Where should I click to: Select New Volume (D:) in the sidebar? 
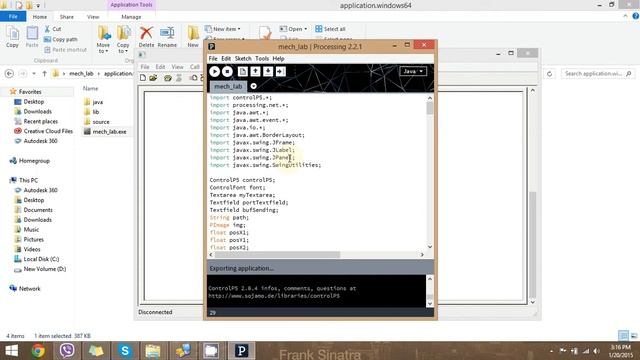(44, 269)
